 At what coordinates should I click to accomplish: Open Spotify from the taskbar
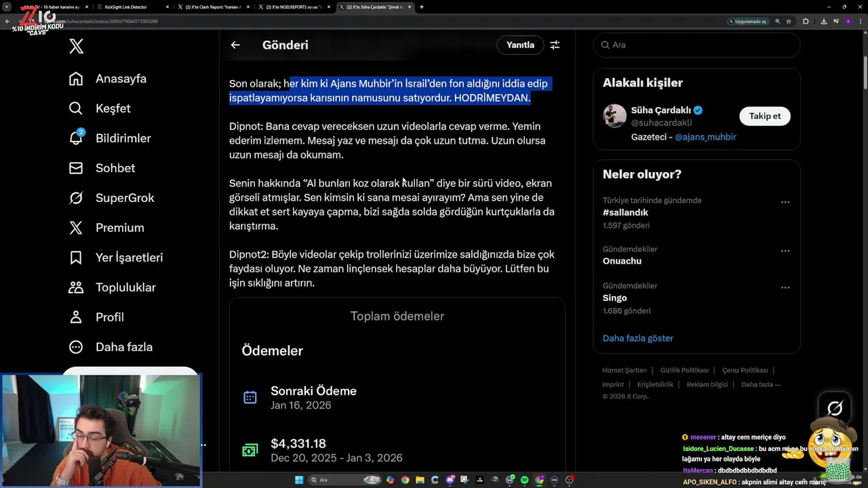click(524, 480)
